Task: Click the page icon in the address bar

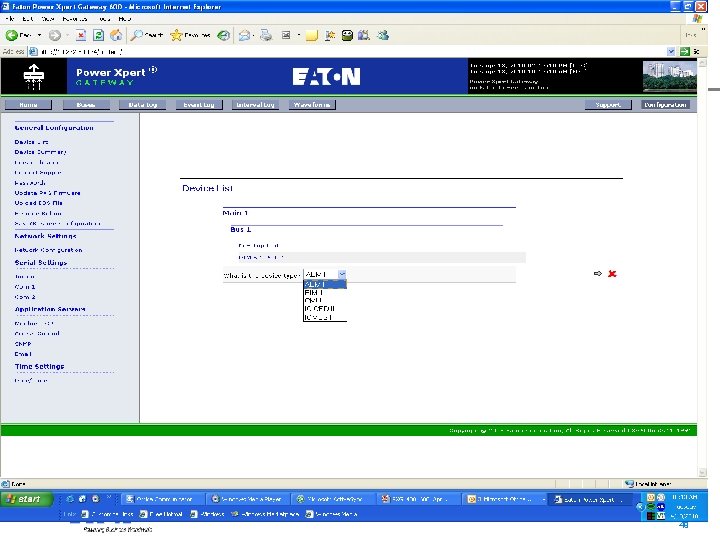Action: click(33, 51)
